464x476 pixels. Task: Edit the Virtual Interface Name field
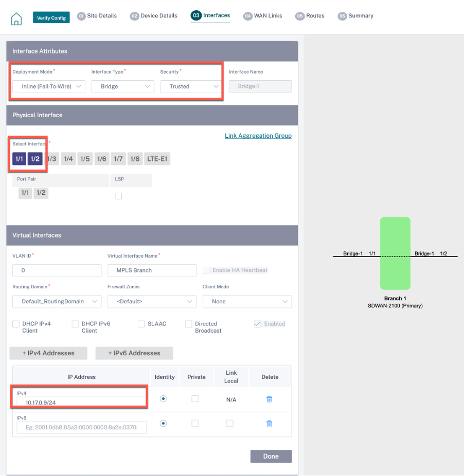(152, 270)
